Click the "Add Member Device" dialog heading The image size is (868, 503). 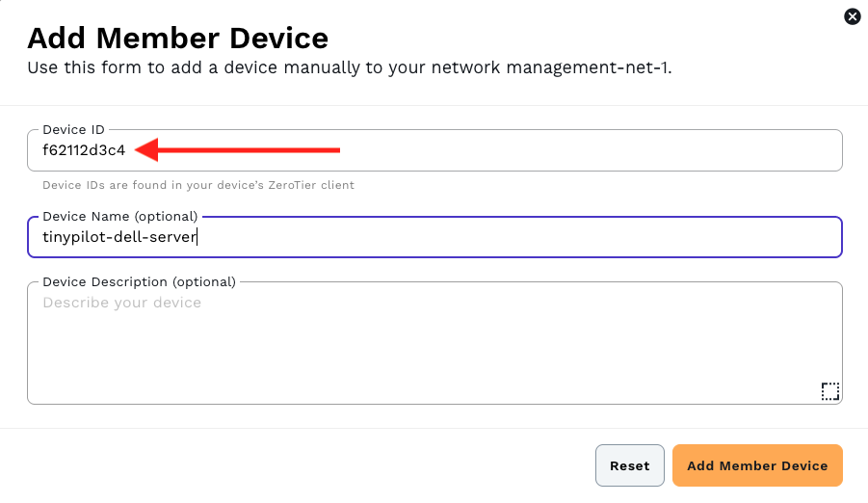pyautogui.click(x=177, y=39)
